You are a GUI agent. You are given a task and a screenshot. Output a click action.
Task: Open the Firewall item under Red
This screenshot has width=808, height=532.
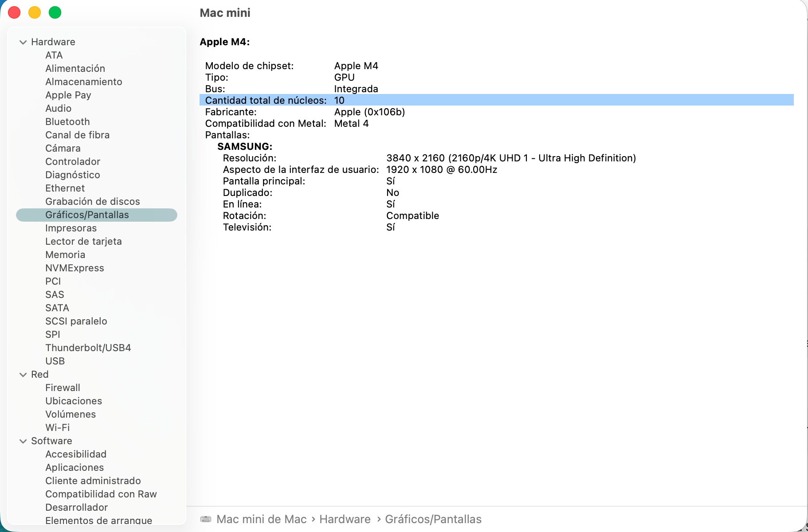click(63, 387)
